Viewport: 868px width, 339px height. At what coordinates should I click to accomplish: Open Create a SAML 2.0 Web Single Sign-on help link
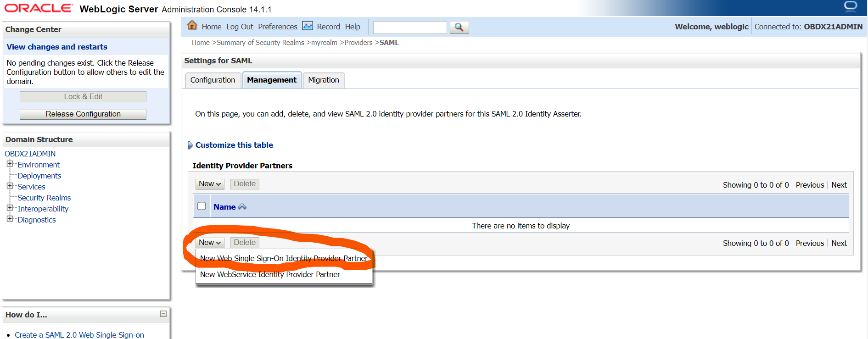(79, 335)
